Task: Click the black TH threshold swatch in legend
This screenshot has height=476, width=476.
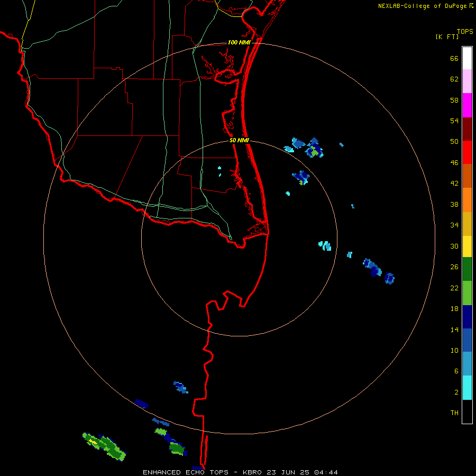Action: click(x=467, y=411)
